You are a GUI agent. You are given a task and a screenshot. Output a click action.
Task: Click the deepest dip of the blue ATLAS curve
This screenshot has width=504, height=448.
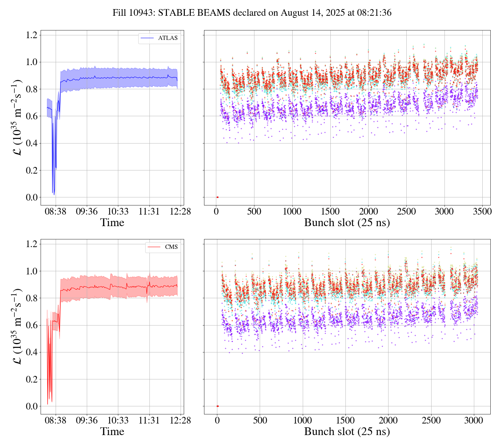tap(54, 195)
